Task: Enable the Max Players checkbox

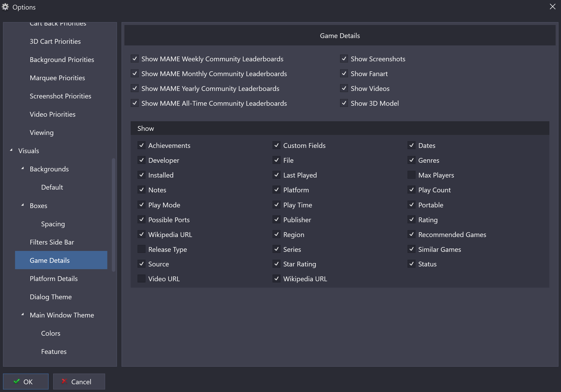Action: 411,175
